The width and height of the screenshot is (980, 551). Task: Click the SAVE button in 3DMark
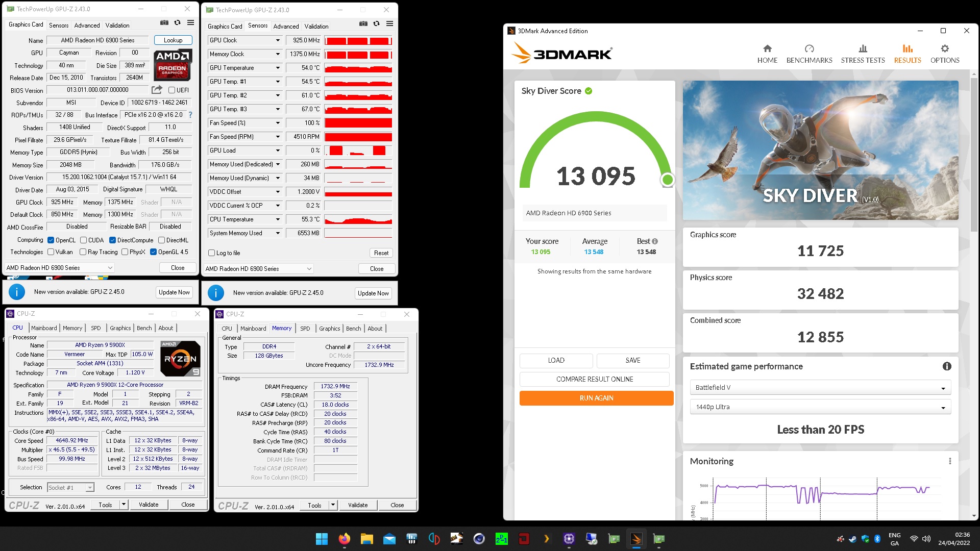pos(633,360)
